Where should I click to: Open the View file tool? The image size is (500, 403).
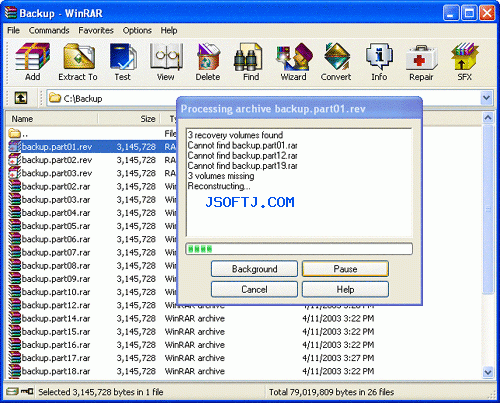(x=165, y=62)
